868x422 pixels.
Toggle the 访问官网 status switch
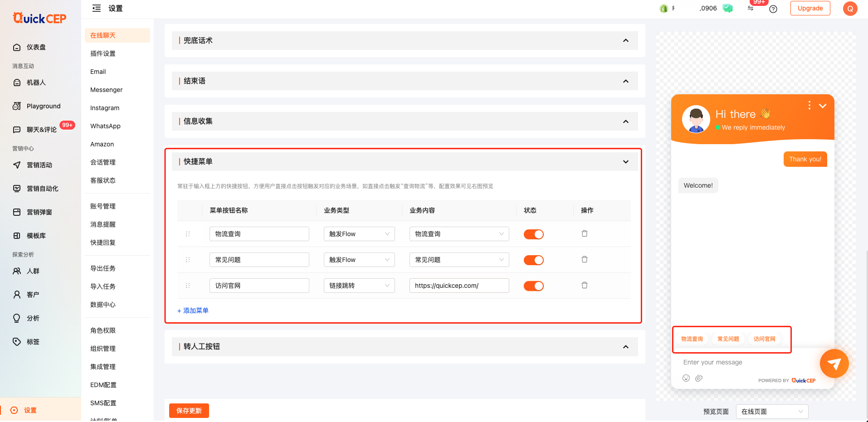pyautogui.click(x=534, y=286)
